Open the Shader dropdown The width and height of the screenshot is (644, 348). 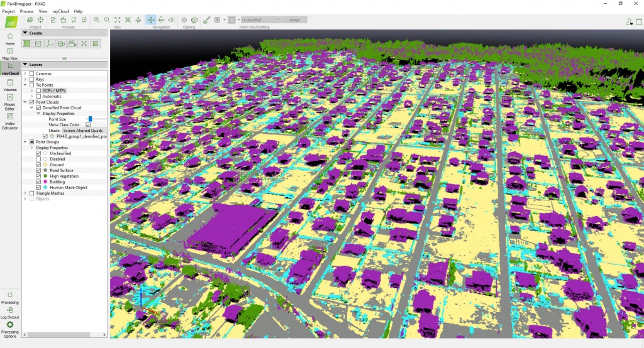(x=84, y=131)
